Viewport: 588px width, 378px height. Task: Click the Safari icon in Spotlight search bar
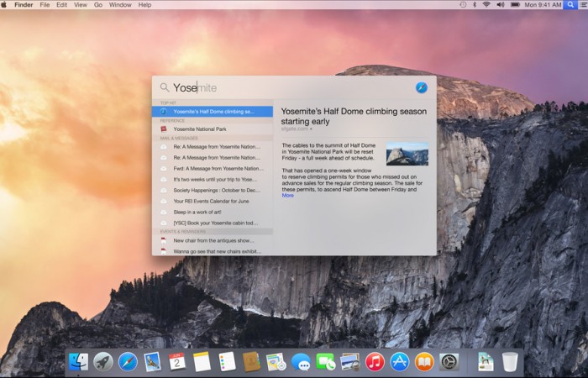pos(421,87)
